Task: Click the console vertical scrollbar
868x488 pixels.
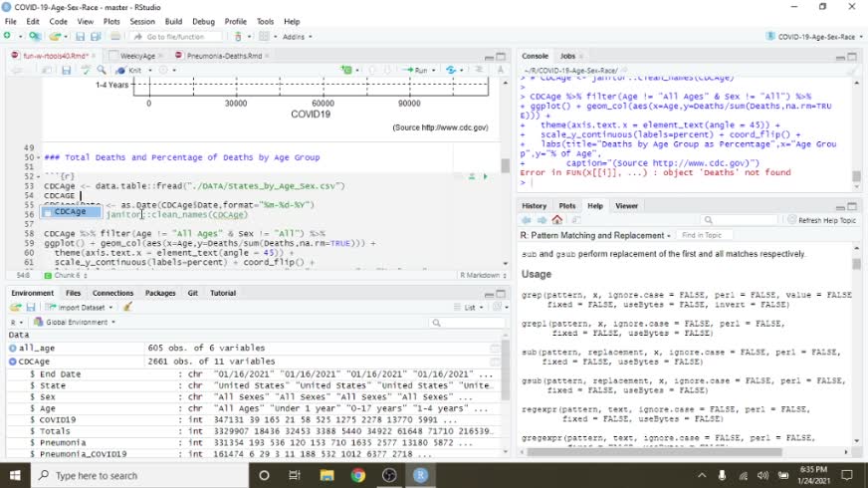Action: 856,176
